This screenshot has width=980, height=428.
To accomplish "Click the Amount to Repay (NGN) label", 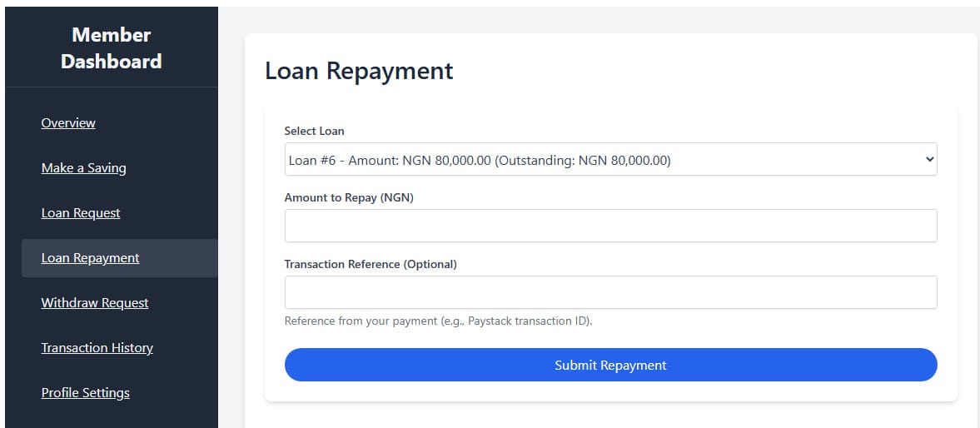I will (x=349, y=197).
